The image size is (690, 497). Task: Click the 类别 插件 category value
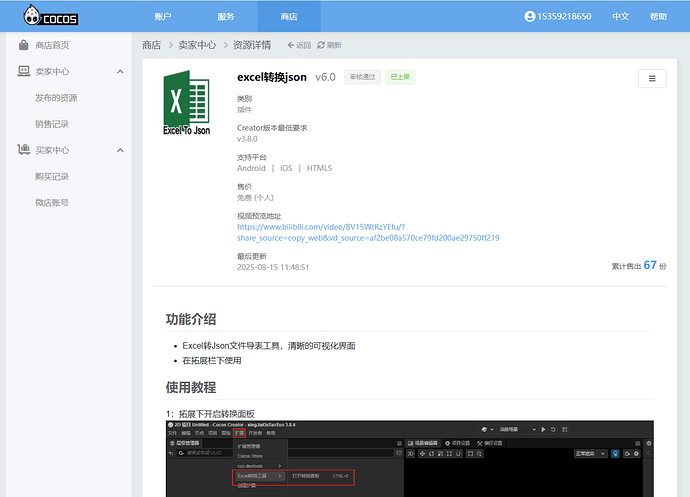click(245, 110)
